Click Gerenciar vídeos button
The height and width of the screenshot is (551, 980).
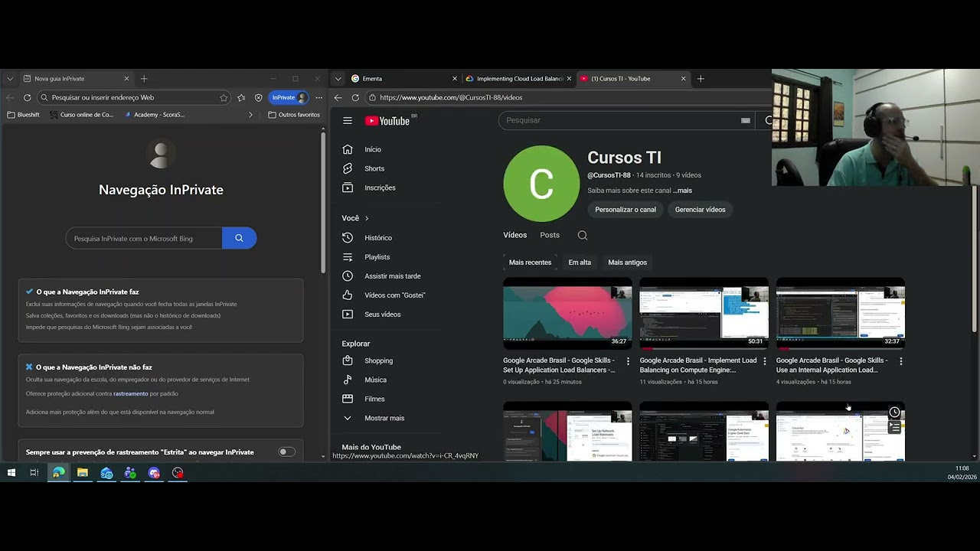click(x=700, y=210)
